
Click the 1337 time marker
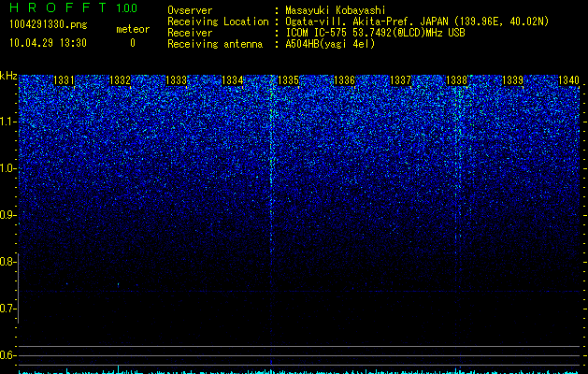tap(400, 80)
